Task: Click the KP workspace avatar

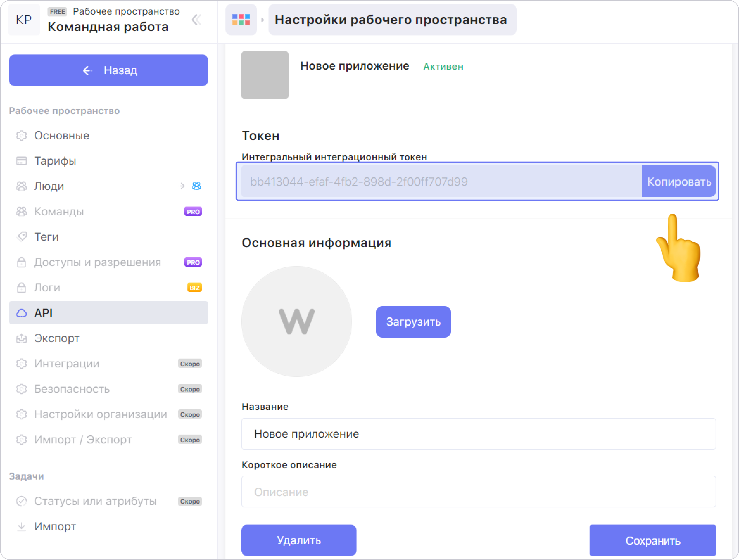Action: click(24, 20)
